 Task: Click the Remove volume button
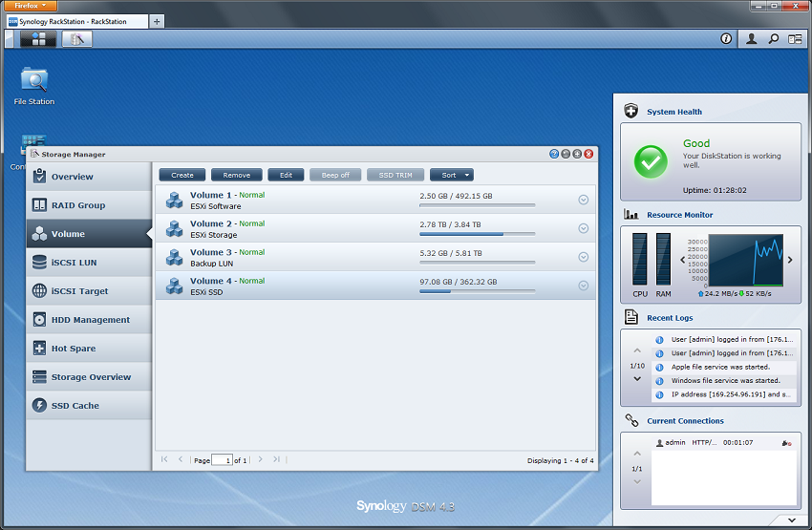[x=237, y=175]
